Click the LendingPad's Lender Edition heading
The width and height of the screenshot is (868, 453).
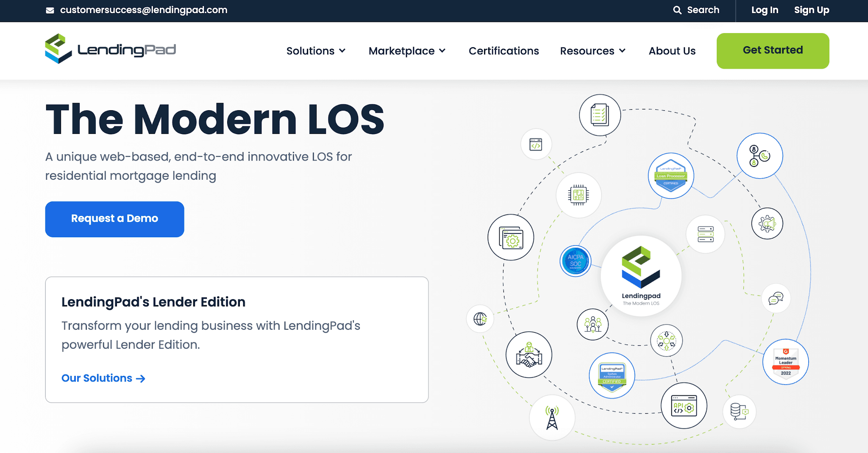pos(153,302)
